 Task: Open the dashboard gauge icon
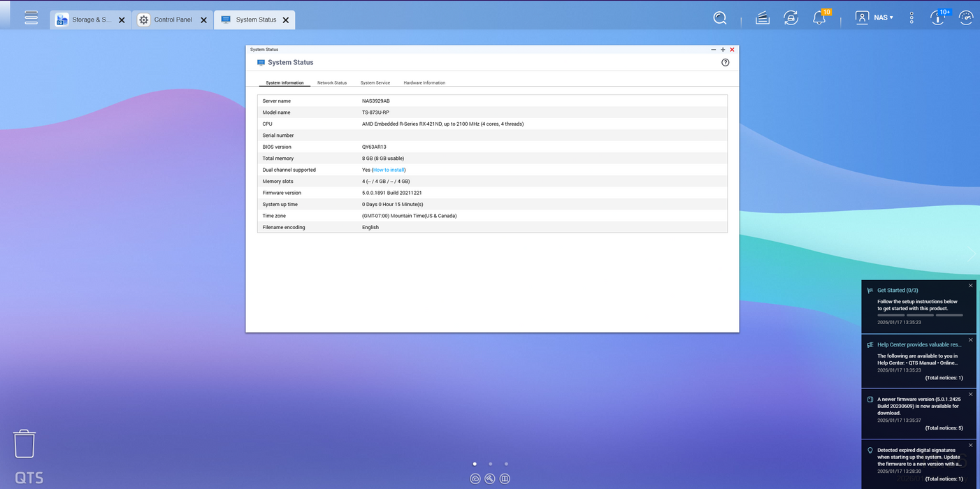click(966, 18)
